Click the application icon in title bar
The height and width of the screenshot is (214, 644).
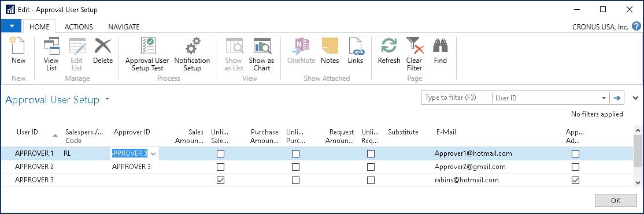[10, 9]
